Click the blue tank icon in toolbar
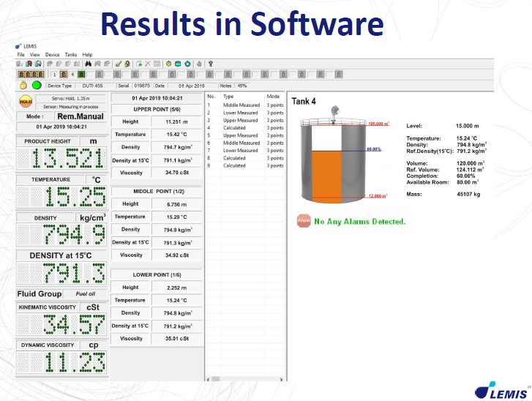532x401 pixels. pyautogui.click(x=178, y=64)
